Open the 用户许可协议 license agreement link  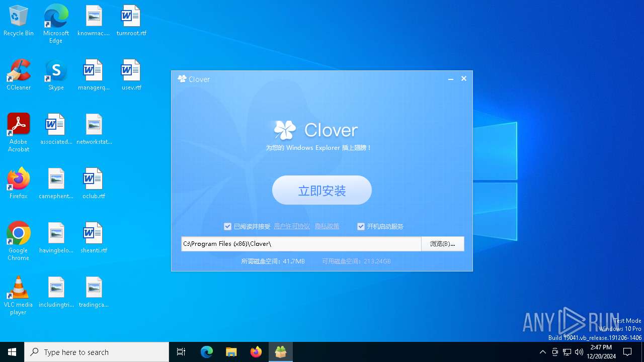point(292,226)
